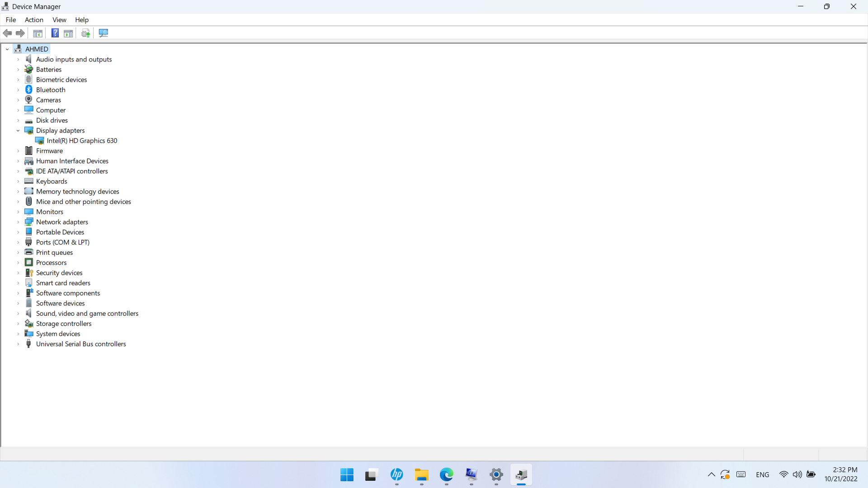Click the Scan for hardware changes toolbar icon

[x=104, y=33]
